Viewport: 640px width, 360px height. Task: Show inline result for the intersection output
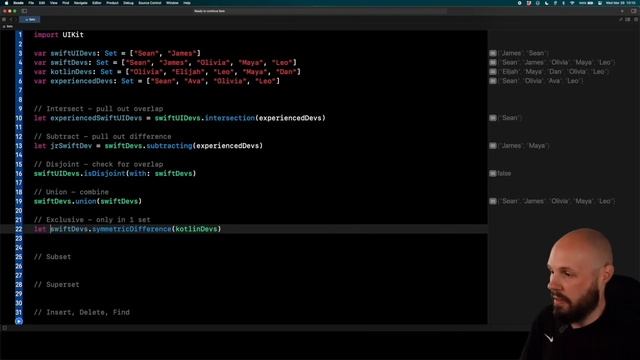tap(493, 118)
